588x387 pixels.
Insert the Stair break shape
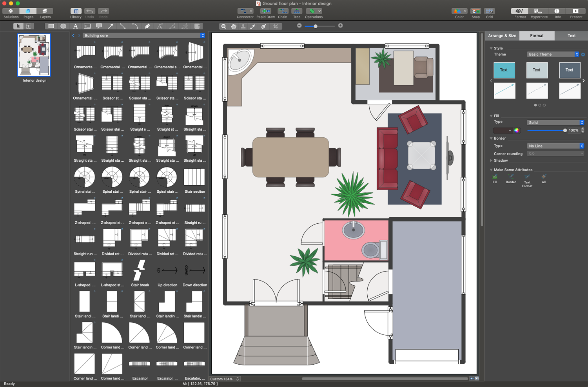click(140, 270)
